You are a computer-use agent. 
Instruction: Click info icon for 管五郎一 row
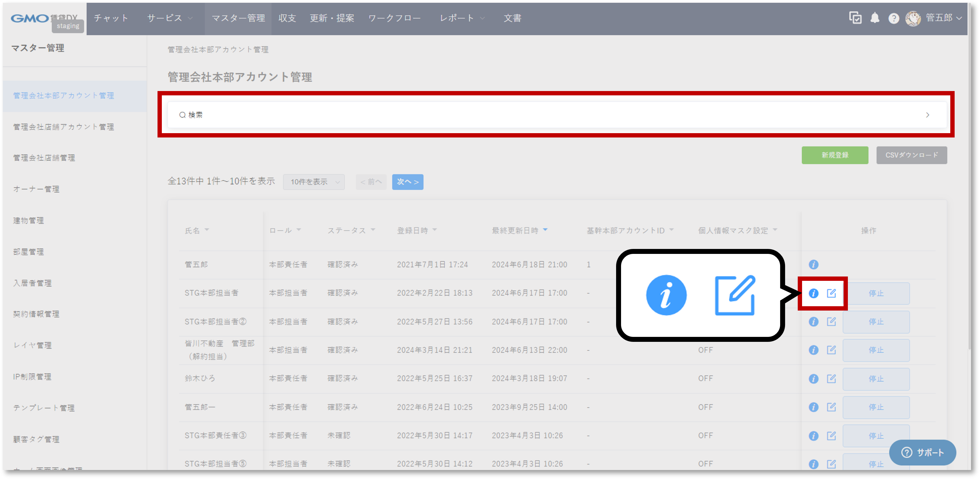[x=814, y=407]
